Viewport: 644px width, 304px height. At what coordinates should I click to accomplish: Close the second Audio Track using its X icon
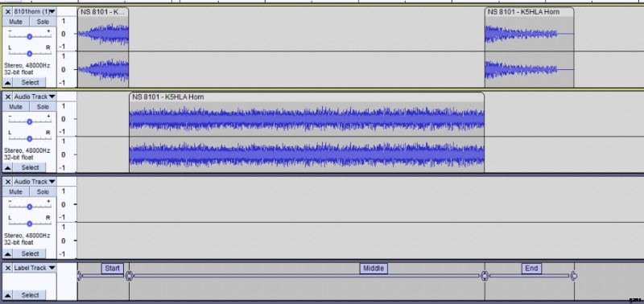(7, 97)
